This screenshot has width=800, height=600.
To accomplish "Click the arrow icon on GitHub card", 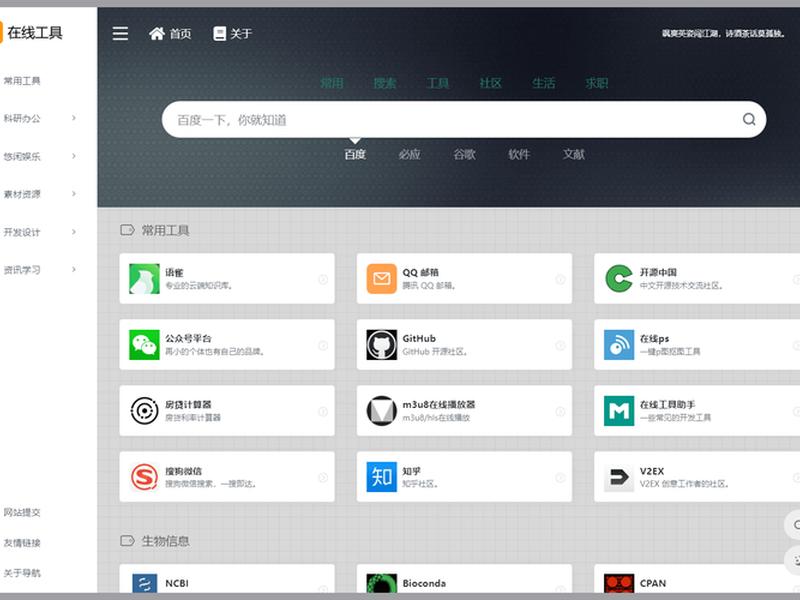I will [560, 345].
